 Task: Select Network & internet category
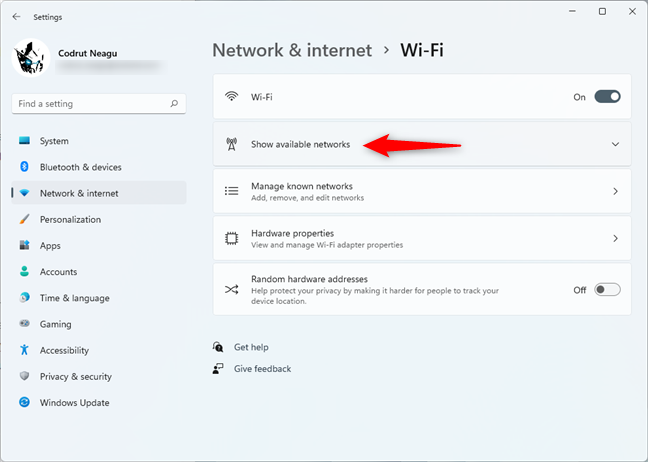pos(99,193)
